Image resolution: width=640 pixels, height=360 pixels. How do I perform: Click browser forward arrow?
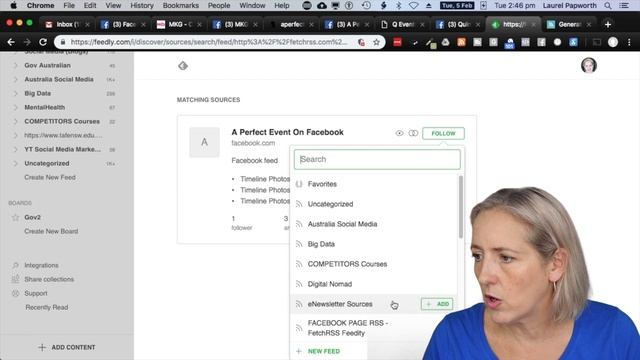(x=27, y=42)
